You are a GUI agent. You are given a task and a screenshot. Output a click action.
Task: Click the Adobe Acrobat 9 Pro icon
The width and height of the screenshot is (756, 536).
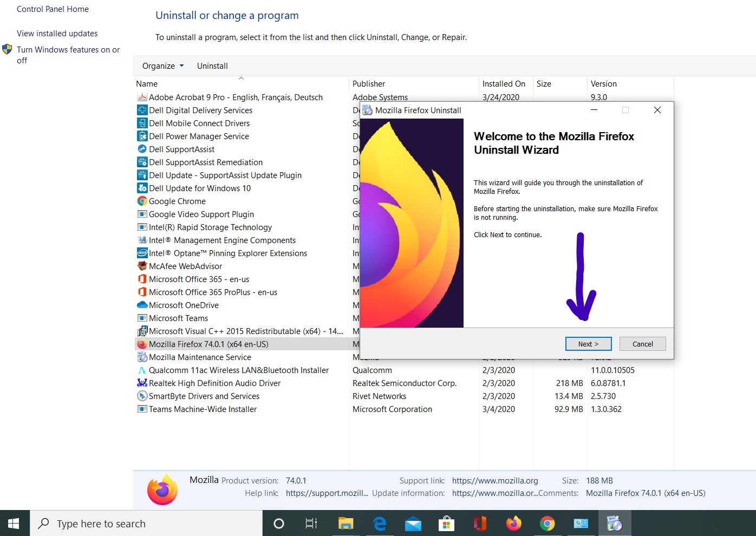[x=142, y=97]
